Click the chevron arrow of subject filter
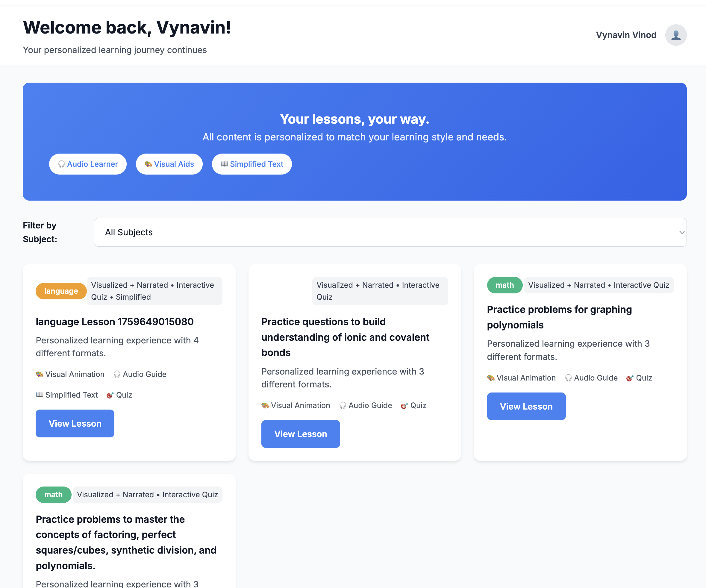The image size is (706, 588). tap(681, 232)
